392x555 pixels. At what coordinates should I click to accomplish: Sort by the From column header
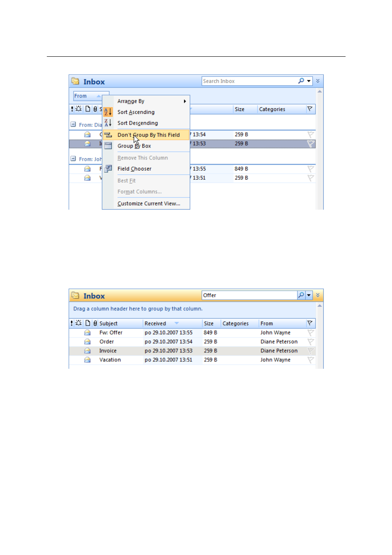[x=282, y=324]
